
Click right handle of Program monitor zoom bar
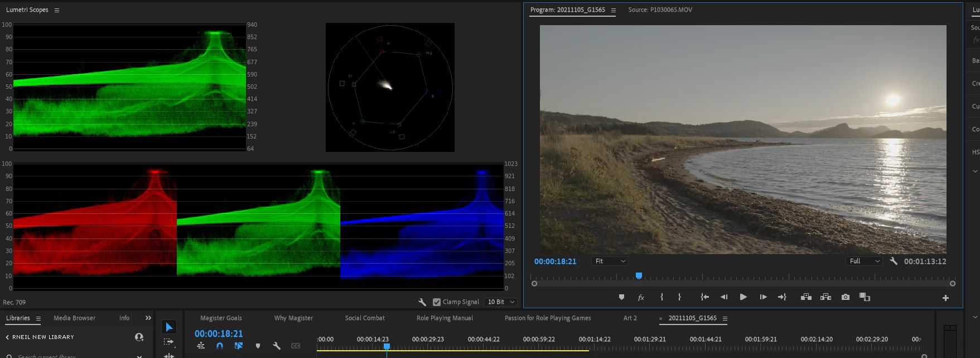(952, 284)
